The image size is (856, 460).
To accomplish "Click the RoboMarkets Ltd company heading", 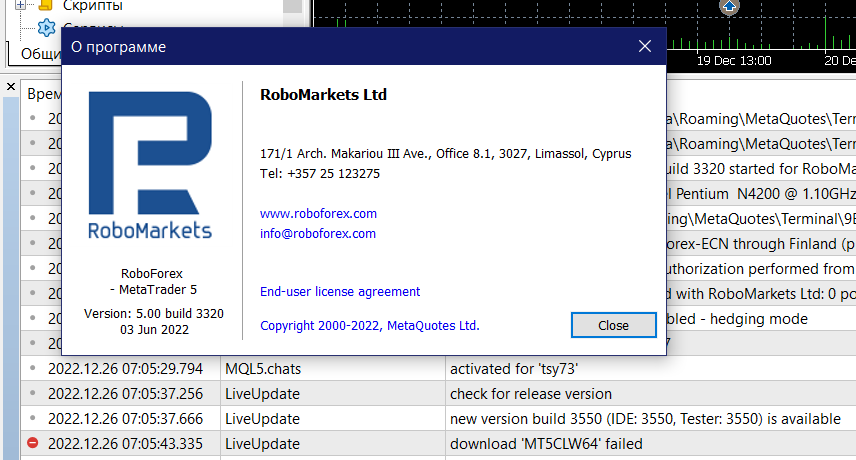I will coord(323,94).
